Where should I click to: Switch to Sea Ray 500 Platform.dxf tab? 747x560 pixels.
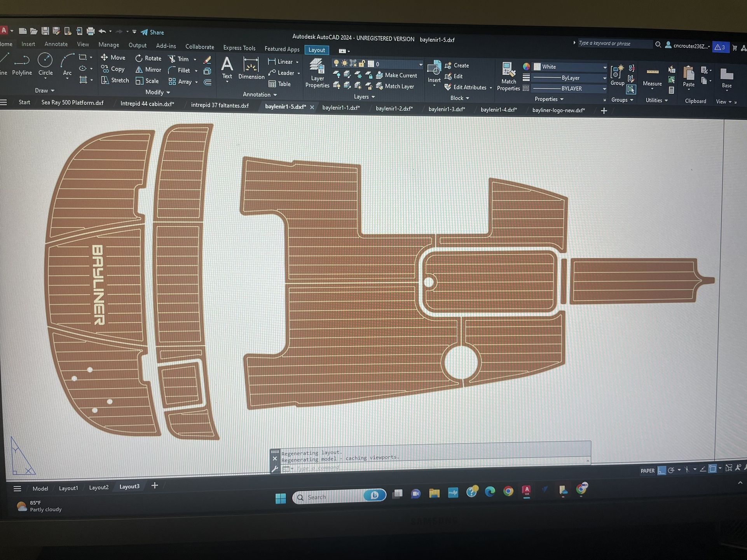72,103
